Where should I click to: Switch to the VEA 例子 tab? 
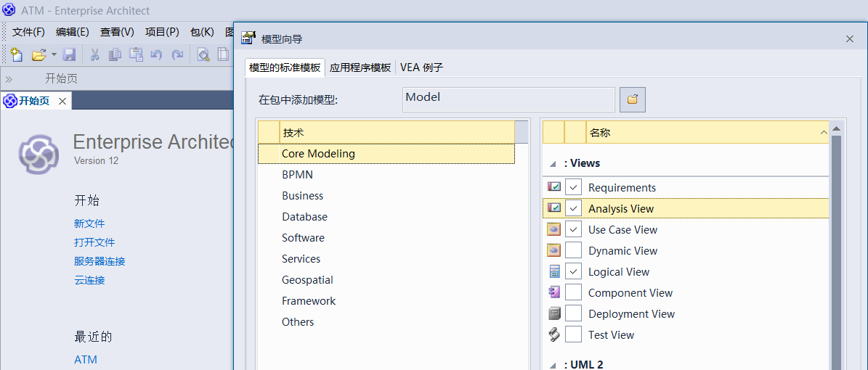point(421,67)
